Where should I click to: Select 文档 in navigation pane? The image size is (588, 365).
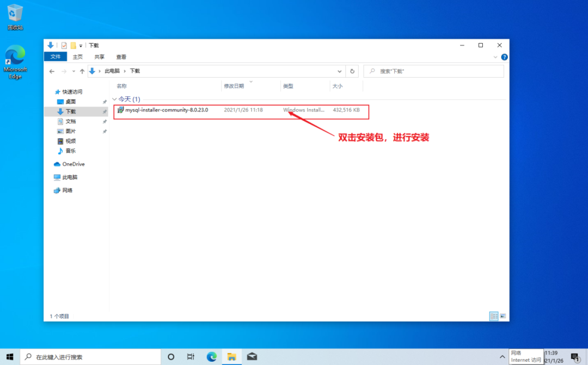(x=70, y=121)
